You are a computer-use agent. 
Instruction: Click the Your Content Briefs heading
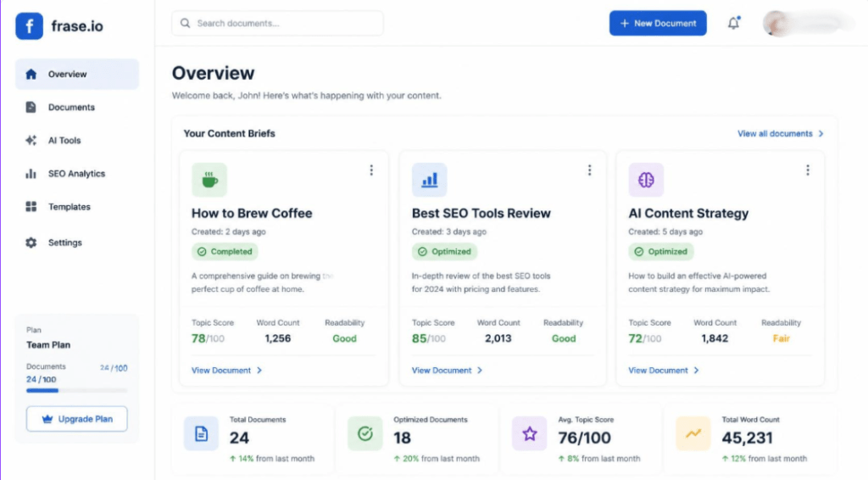(x=229, y=133)
